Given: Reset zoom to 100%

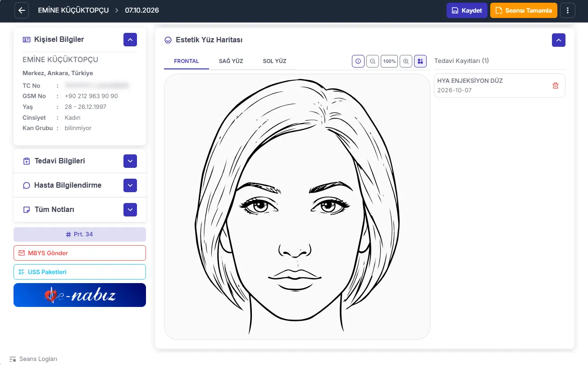Looking at the screenshot, I should (389, 61).
